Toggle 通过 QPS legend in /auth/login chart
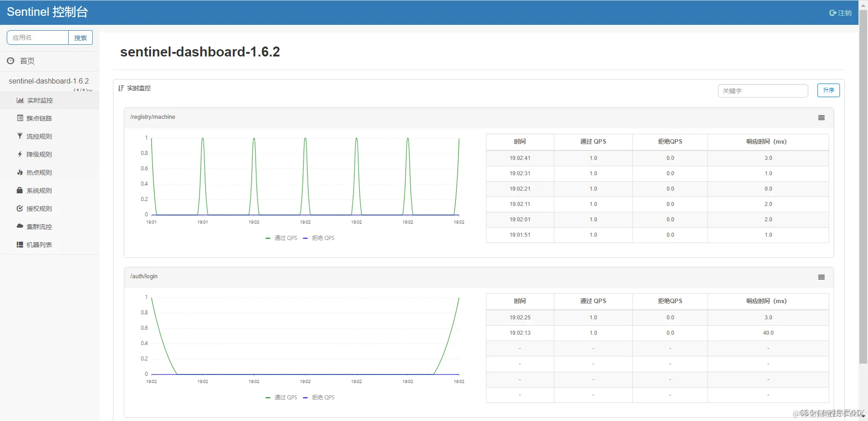Screen dimensions: 868x421 281,398
